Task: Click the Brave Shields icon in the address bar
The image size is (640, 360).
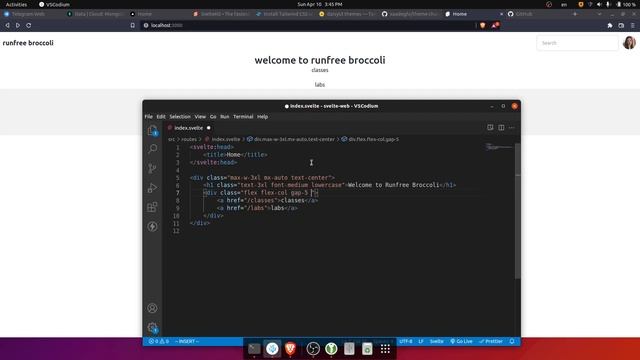Action: tap(483, 25)
